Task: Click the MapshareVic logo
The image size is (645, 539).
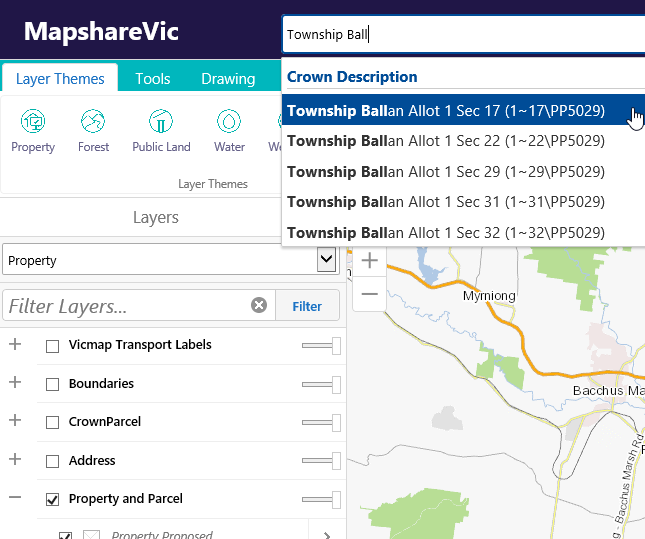Action: 101,31
